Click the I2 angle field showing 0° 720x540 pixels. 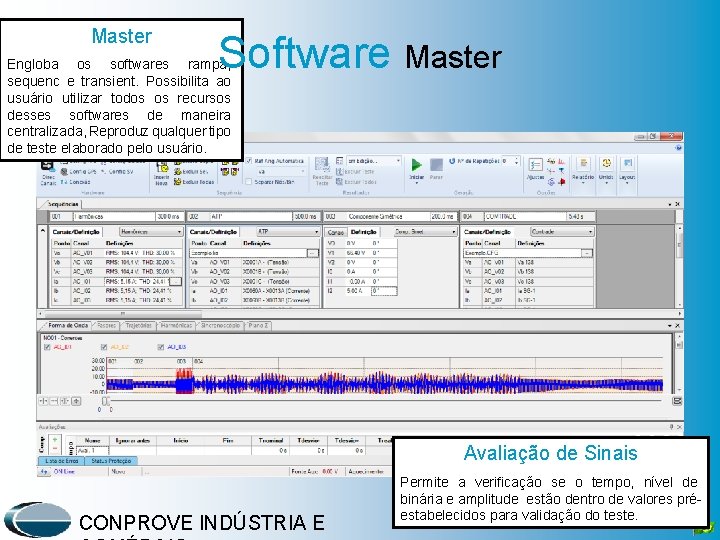[x=383, y=291]
